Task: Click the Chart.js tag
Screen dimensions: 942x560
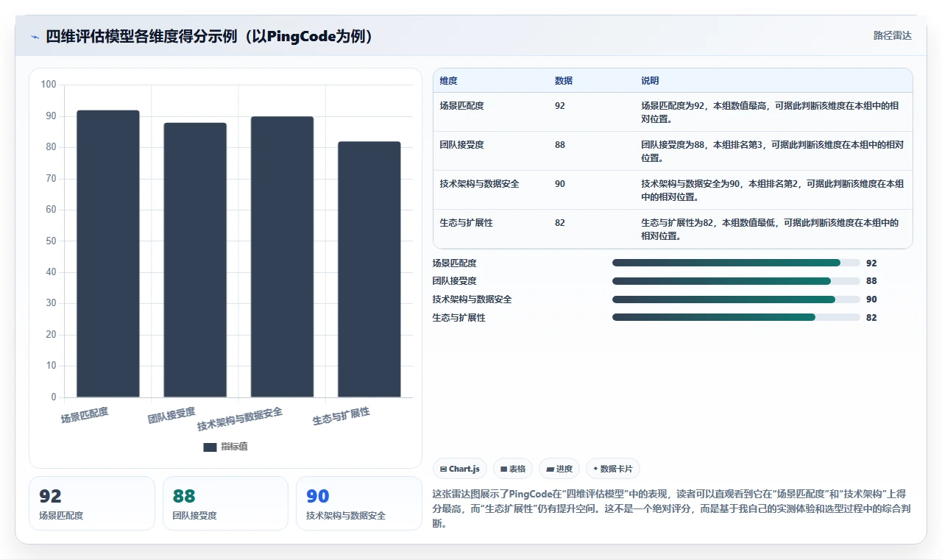Action: click(x=460, y=469)
